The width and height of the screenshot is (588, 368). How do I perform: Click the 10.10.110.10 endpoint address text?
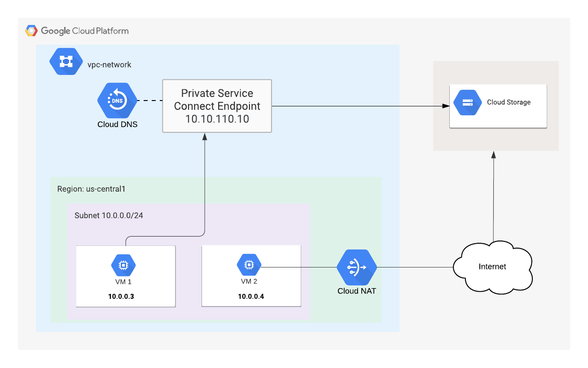217,119
